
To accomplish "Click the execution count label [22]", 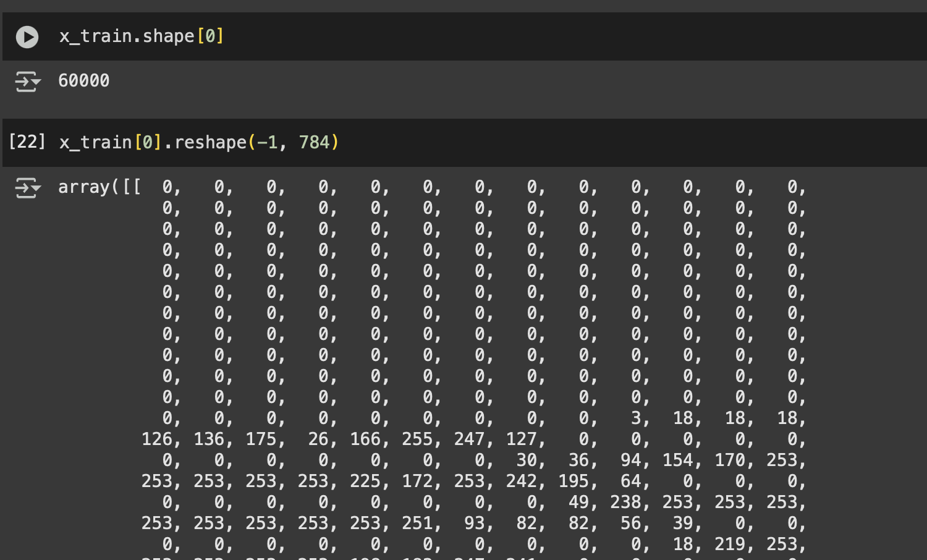I will coord(27,142).
